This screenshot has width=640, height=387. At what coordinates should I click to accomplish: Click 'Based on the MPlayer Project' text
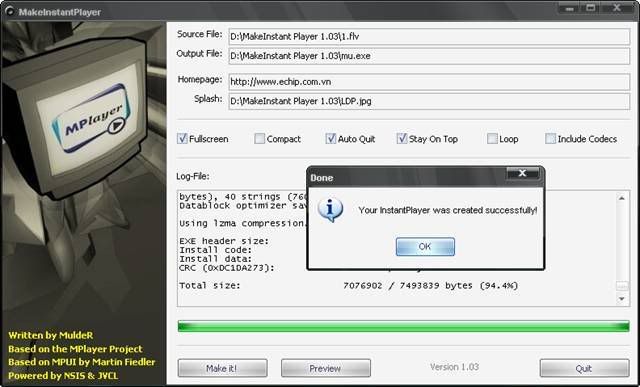click(76, 349)
